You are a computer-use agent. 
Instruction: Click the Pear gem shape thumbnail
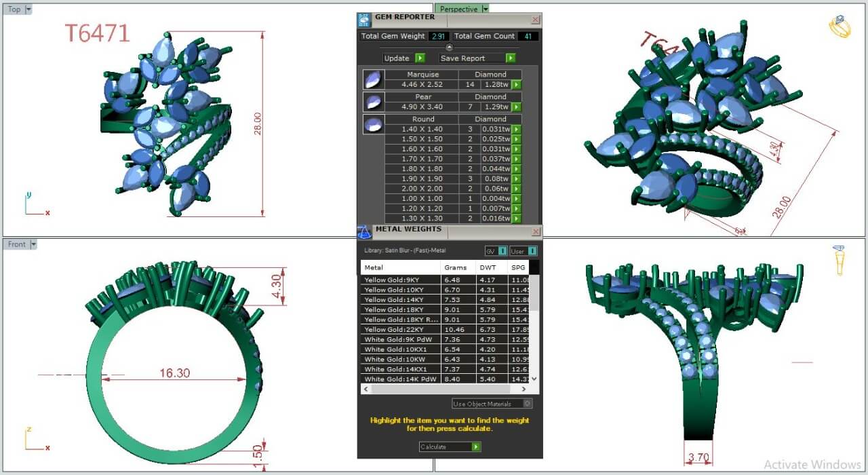tap(372, 102)
